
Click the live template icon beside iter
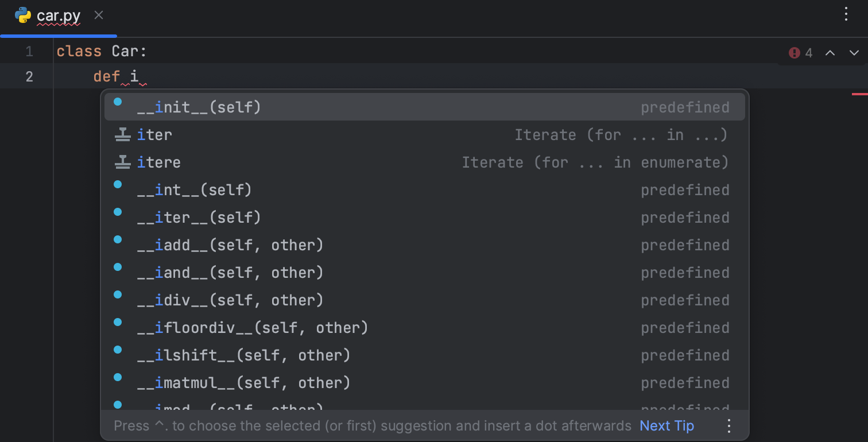(x=122, y=134)
